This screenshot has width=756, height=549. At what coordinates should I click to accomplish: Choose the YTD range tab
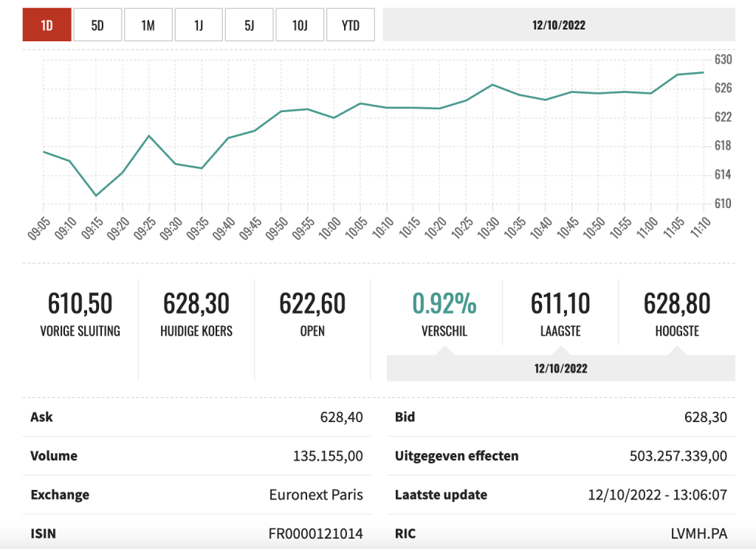[x=350, y=25]
